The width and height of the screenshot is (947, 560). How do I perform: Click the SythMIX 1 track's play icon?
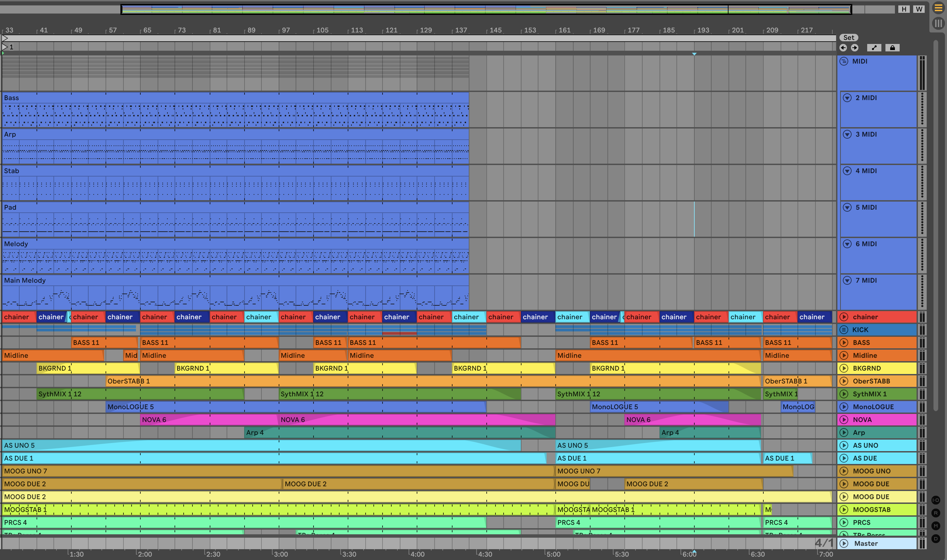click(844, 394)
